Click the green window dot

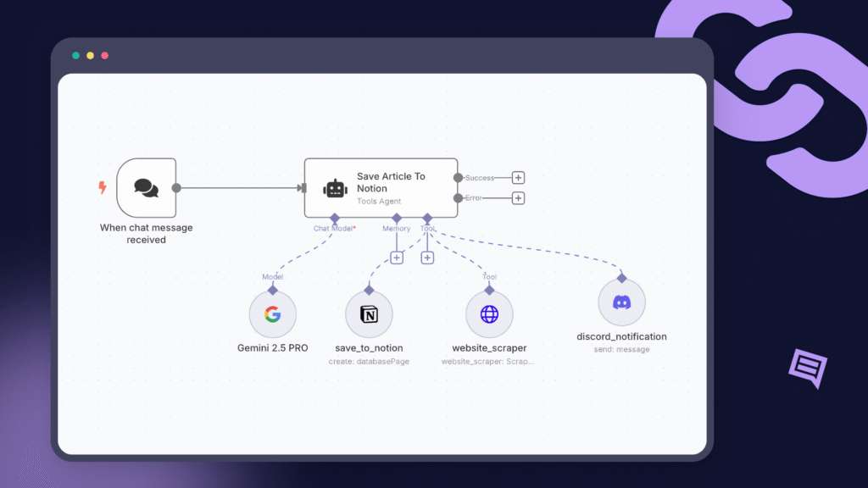tap(75, 55)
